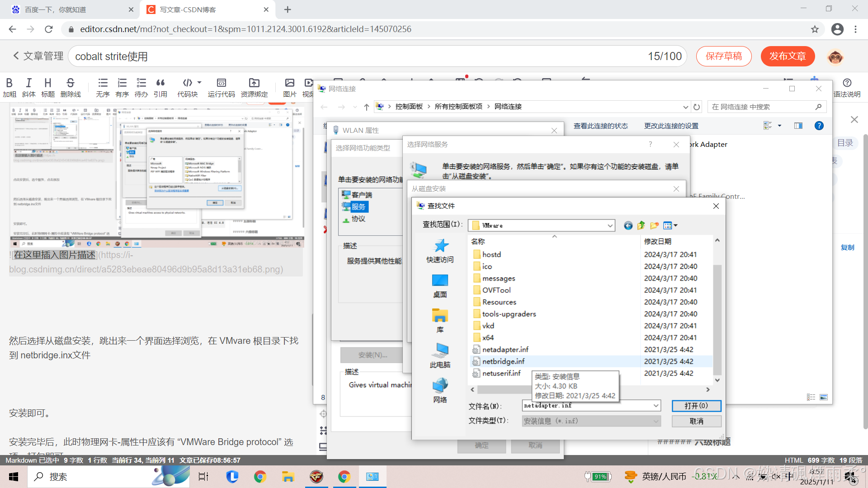868x488 pixels.
Task: Open the view menu dropdown arrow
Action: coord(675,225)
